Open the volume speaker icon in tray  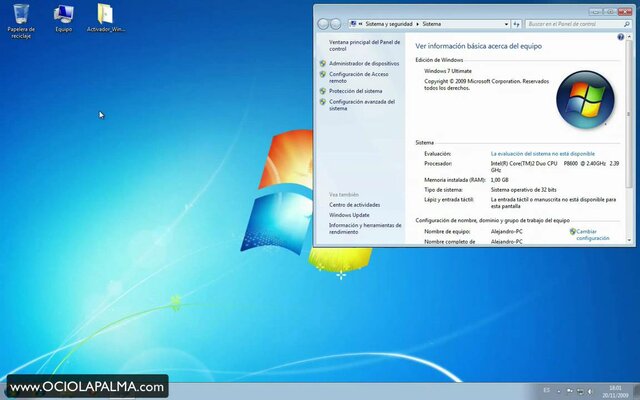tap(590, 391)
